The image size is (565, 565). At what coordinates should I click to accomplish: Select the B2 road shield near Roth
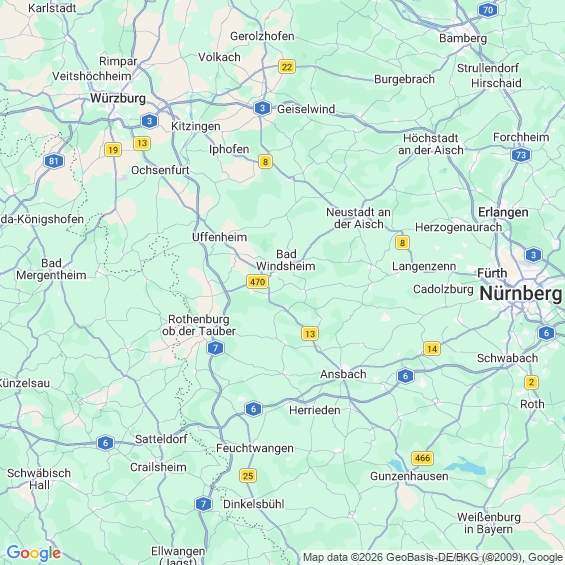pos(531,382)
